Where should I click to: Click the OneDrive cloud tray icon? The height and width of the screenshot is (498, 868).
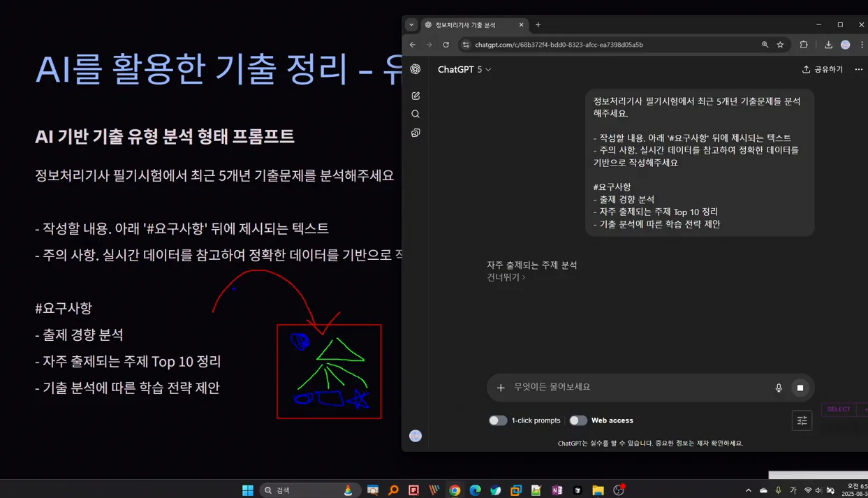[x=763, y=490]
